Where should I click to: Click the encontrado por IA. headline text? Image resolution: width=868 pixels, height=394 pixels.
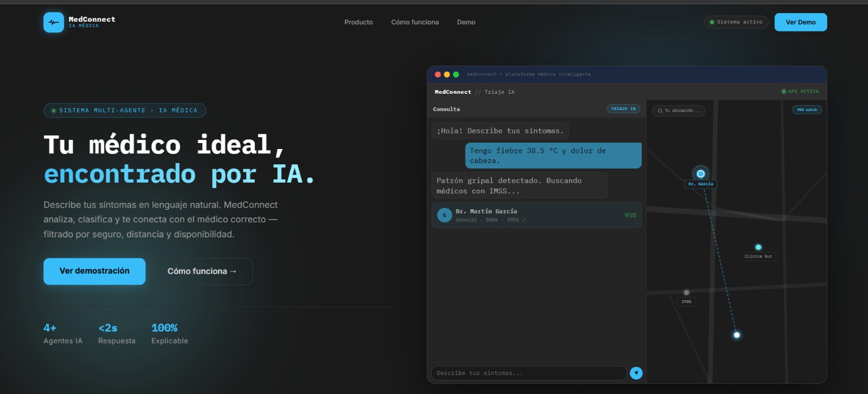(179, 174)
